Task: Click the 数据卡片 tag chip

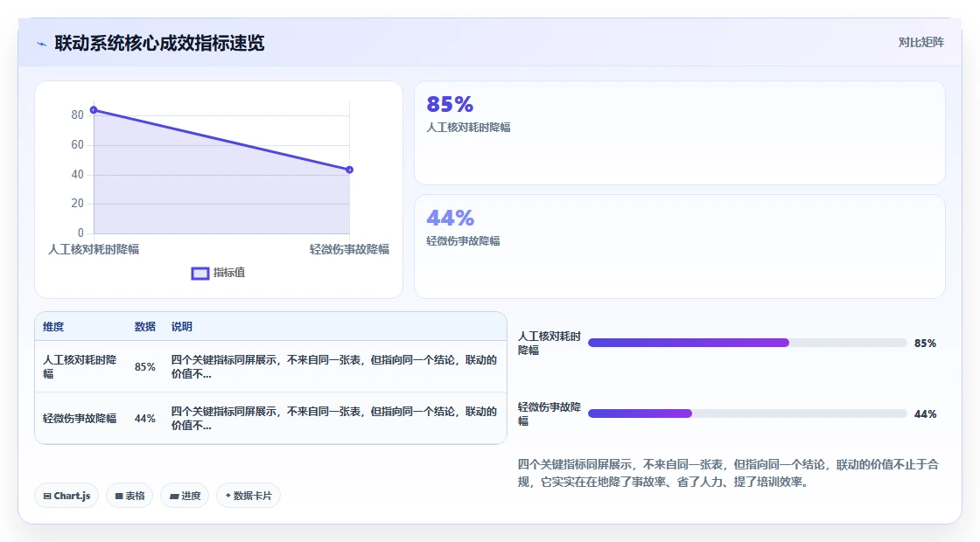Action: click(248, 496)
